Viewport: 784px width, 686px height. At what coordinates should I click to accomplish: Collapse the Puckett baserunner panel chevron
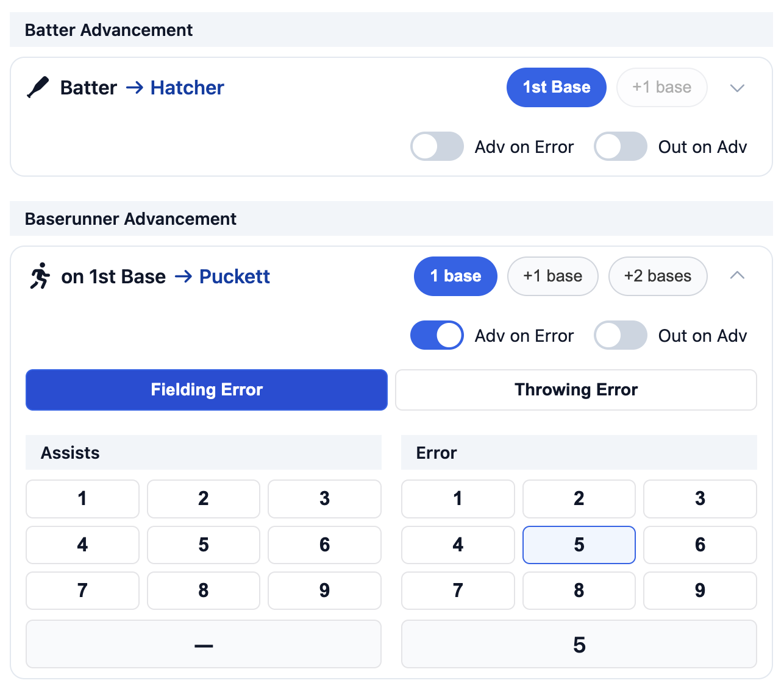coord(737,275)
